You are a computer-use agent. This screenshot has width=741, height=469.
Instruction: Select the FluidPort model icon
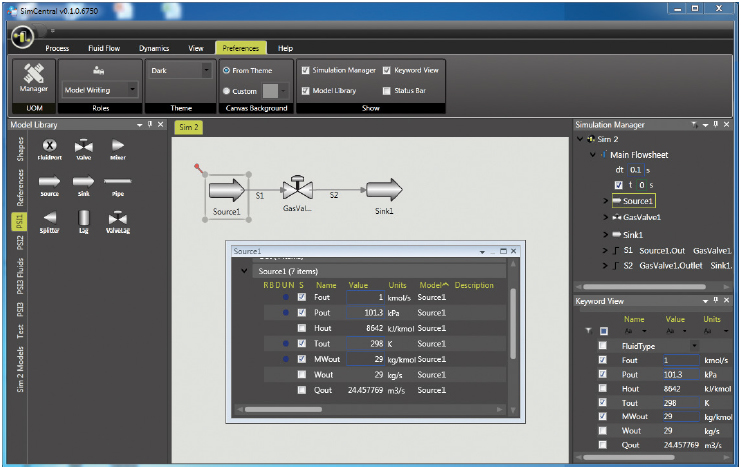pyautogui.click(x=49, y=147)
